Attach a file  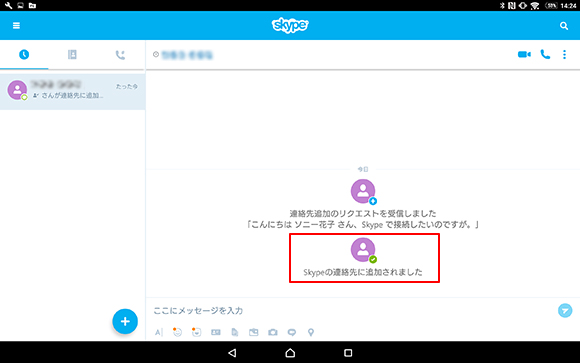235,332
